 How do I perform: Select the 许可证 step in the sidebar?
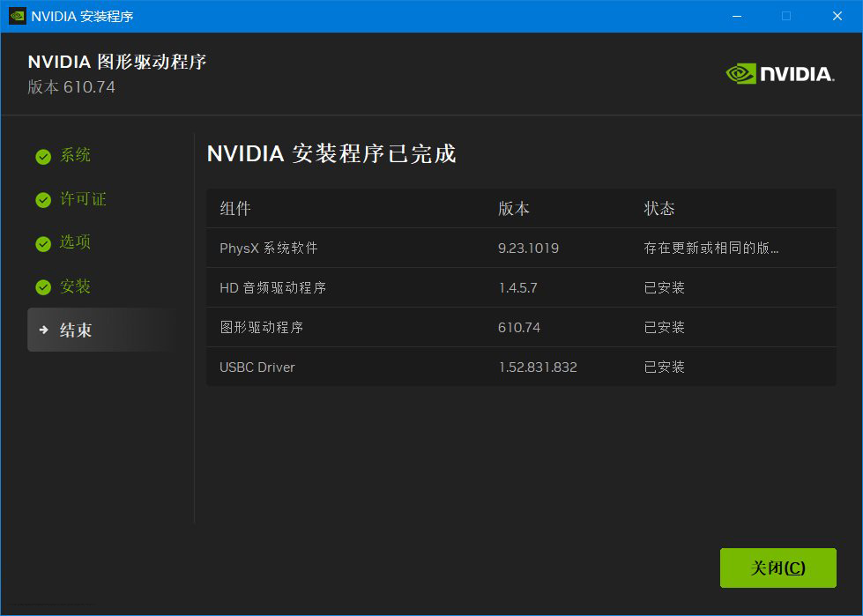[83, 199]
